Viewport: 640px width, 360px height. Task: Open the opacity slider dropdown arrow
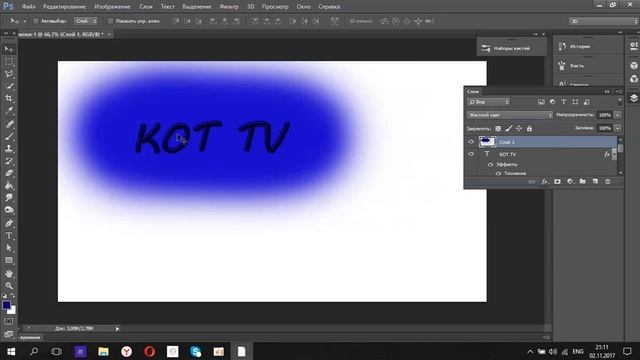[618, 115]
